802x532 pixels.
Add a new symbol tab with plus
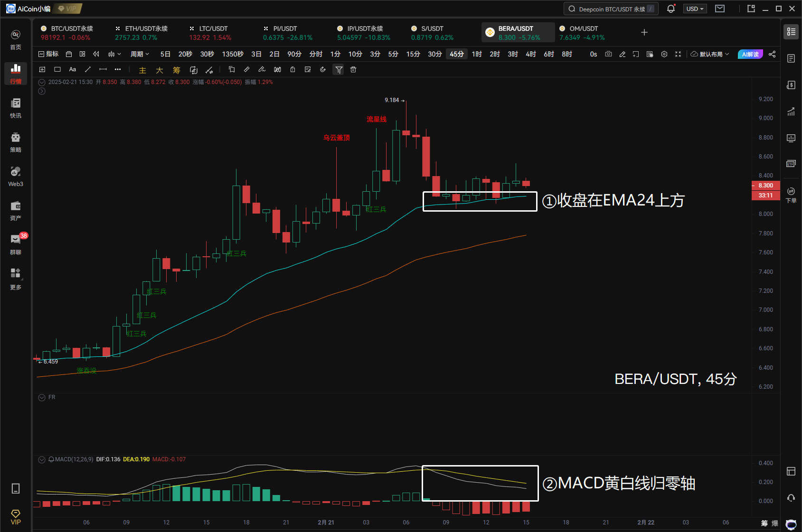coord(644,32)
